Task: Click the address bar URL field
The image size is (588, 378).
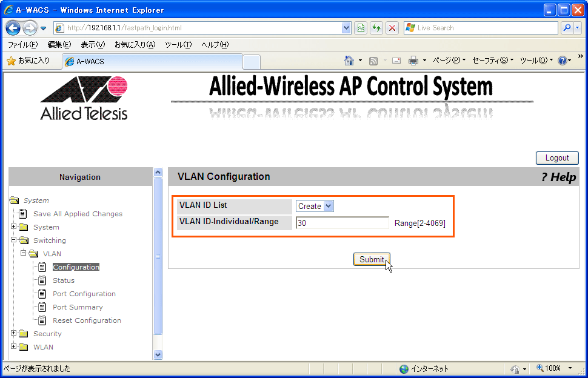Action: click(202, 28)
